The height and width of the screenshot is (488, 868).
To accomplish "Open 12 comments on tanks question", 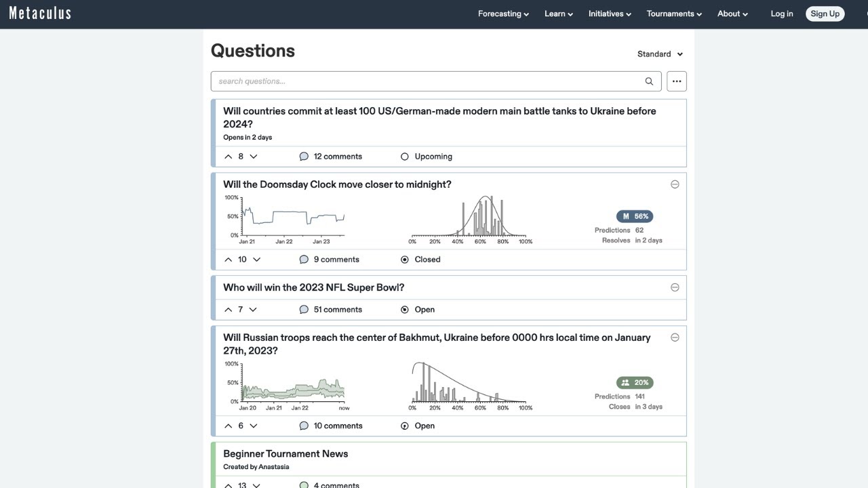I will pyautogui.click(x=338, y=157).
